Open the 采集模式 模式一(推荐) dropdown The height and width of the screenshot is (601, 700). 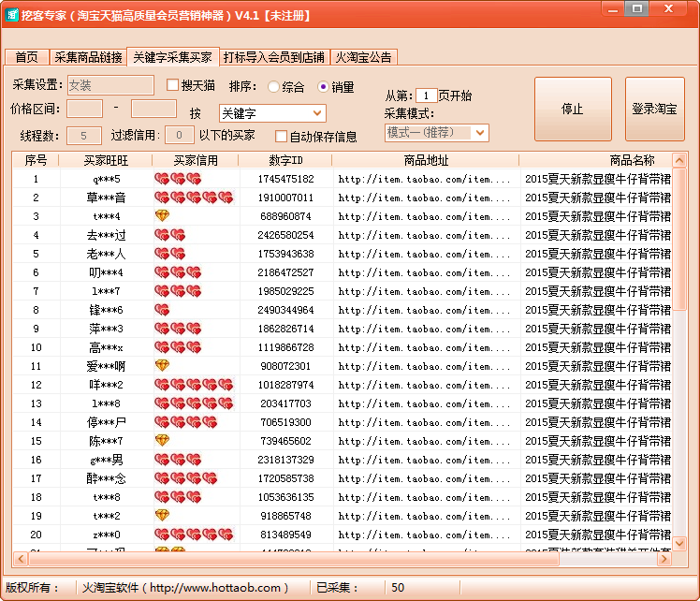tap(437, 133)
